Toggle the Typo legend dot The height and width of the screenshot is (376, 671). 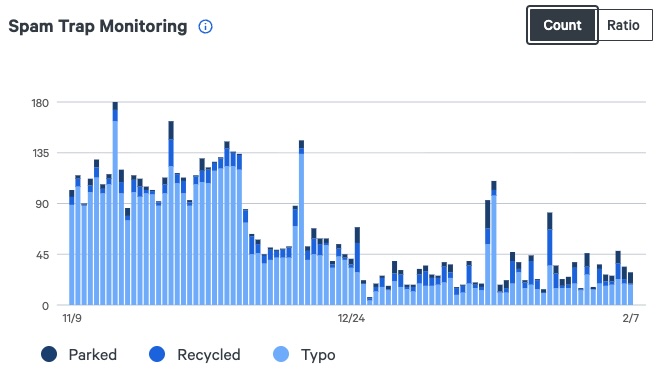(281, 354)
